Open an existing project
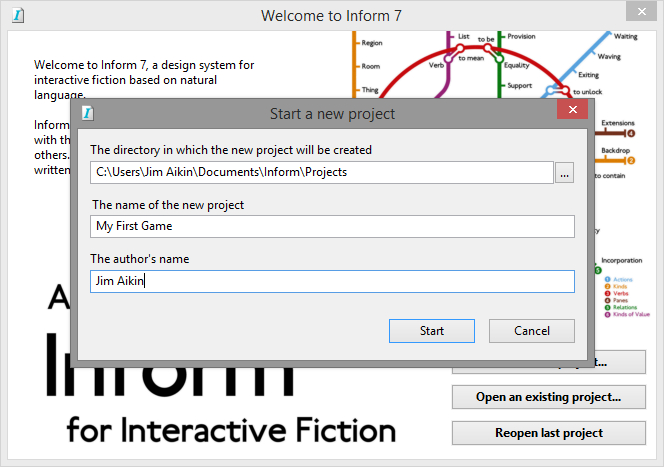The height and width of the screenshot is (467, 664). (548, 397)
